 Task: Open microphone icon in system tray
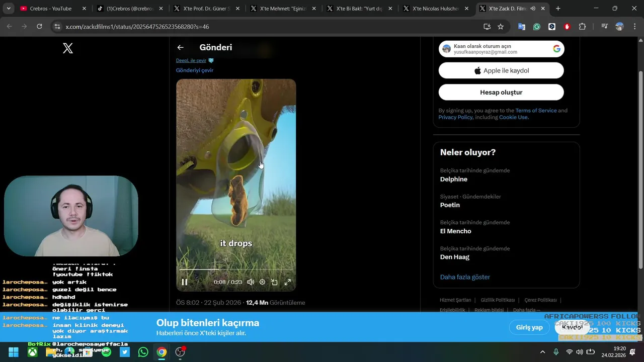556,352
